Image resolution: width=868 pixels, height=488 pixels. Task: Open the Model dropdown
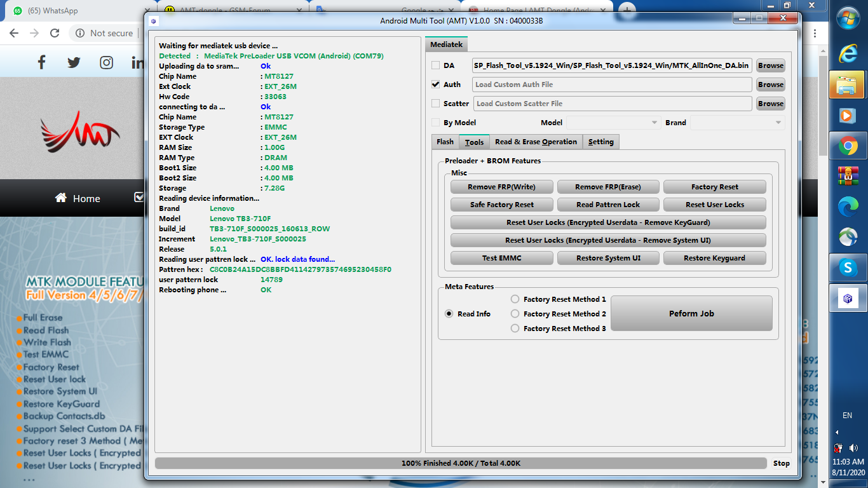614,123
